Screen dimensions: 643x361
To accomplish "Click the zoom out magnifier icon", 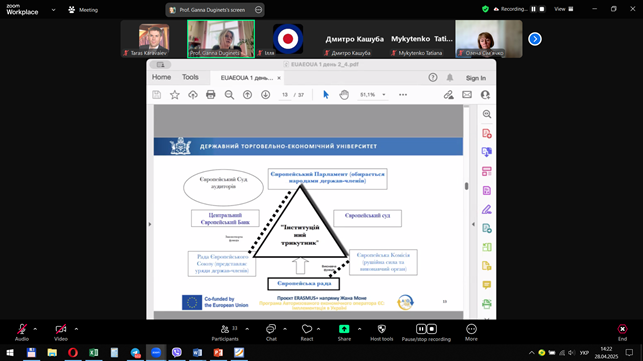I will tap(229, 95).
